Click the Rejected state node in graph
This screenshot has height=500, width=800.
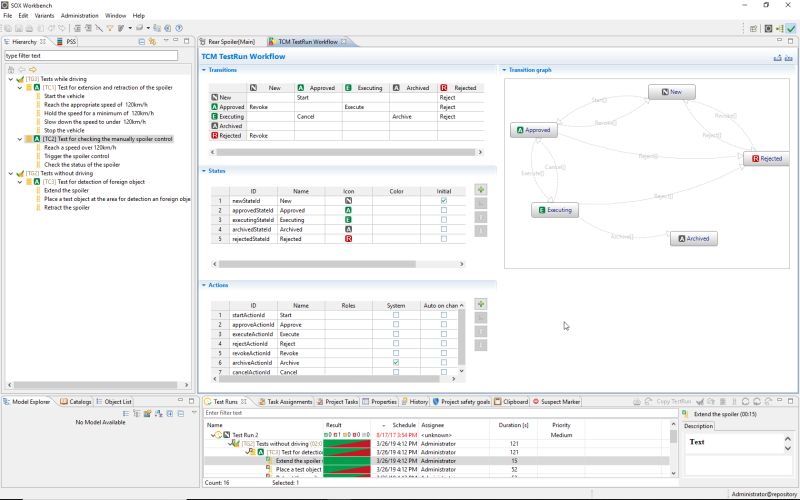(767, 159)
